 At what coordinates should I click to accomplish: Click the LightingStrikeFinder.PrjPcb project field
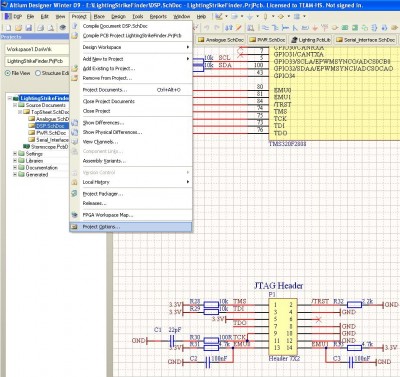pyautogui.click(x=37, y=61)
